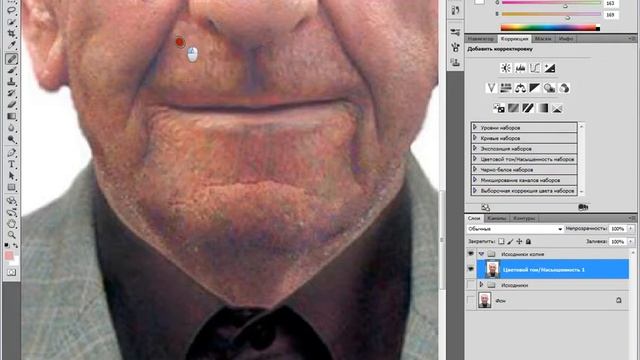Toggle Quick Mask mode button
The height and width of the screenshot is (360, 640).
tap(11, 272)
